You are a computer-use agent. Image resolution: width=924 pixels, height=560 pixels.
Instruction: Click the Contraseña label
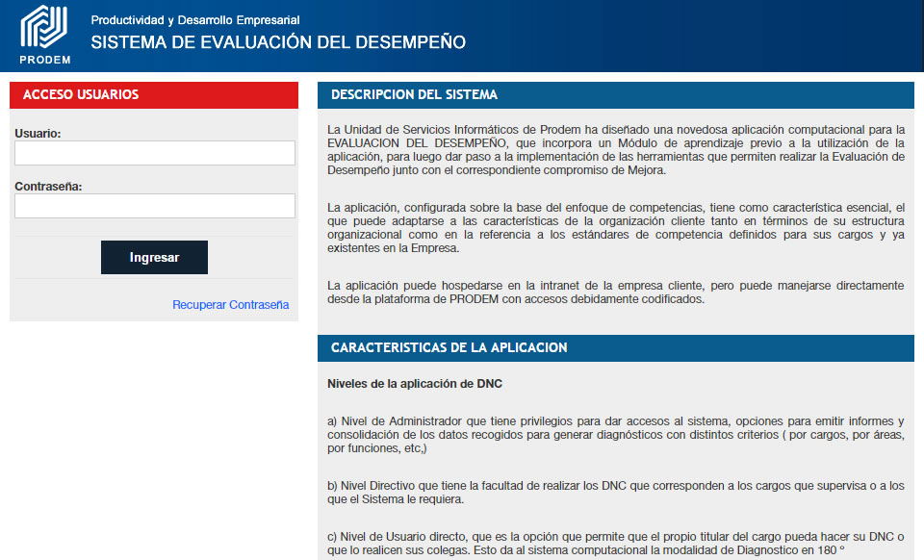pos(48,187)
